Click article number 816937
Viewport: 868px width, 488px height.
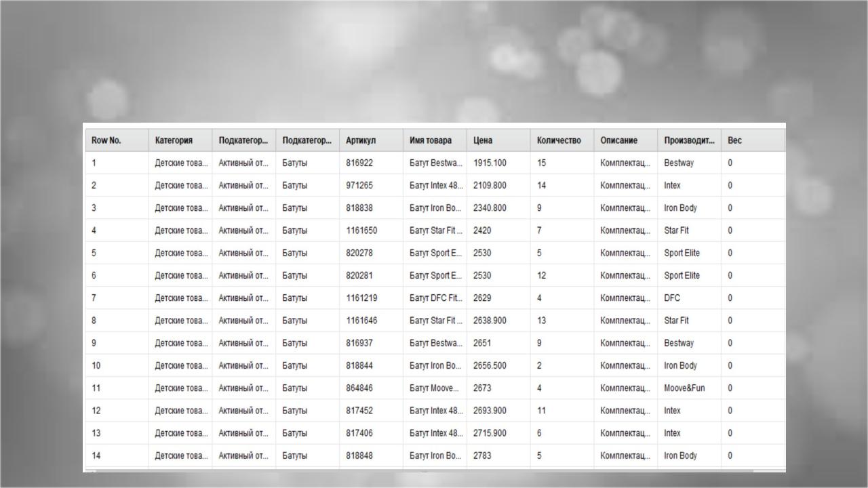[359, 343]
